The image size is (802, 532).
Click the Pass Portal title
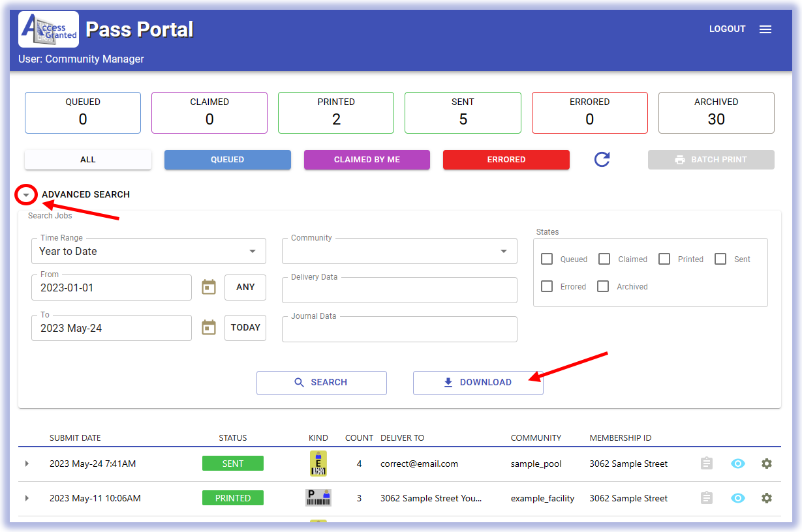click(x=140, y=29)
